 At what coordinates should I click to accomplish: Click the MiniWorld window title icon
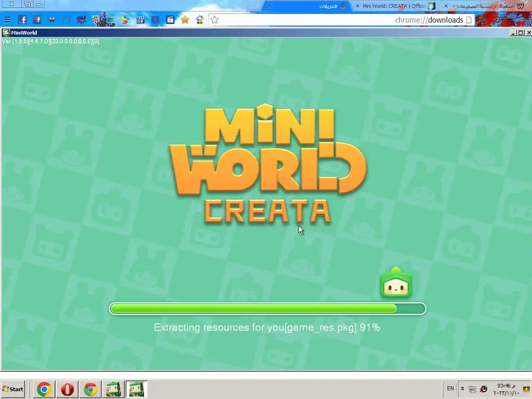6,33
